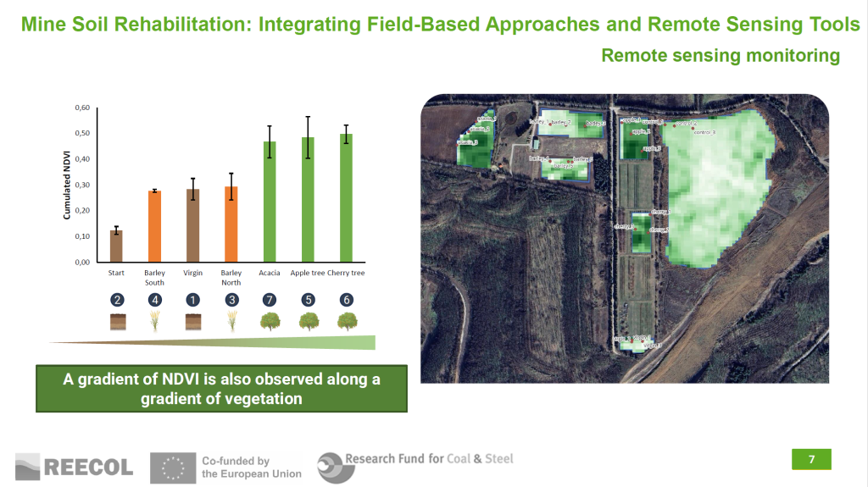Click the Remote sensing monitoring subtitle

tap(720, 56)
